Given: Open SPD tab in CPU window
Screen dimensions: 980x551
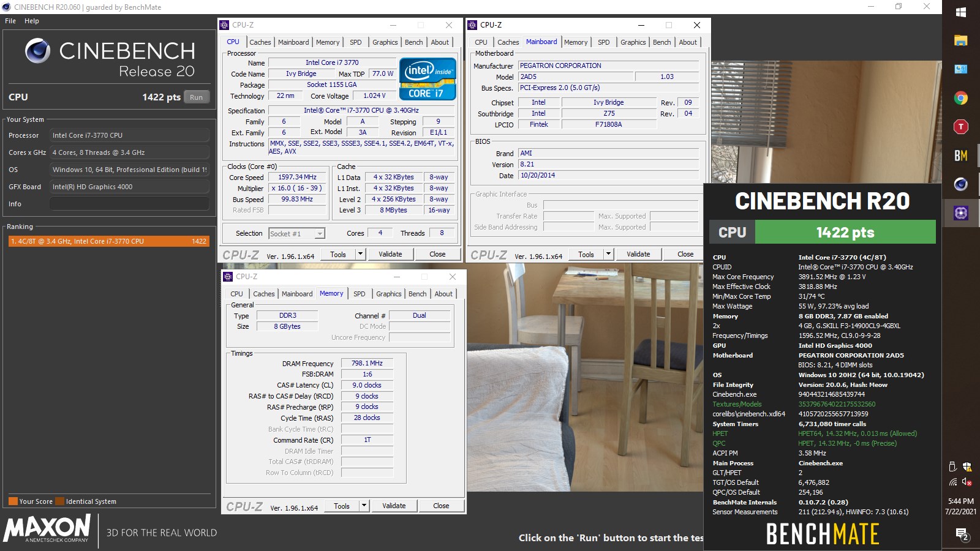Looking at the screenshot, I should (x=356, y=42).
